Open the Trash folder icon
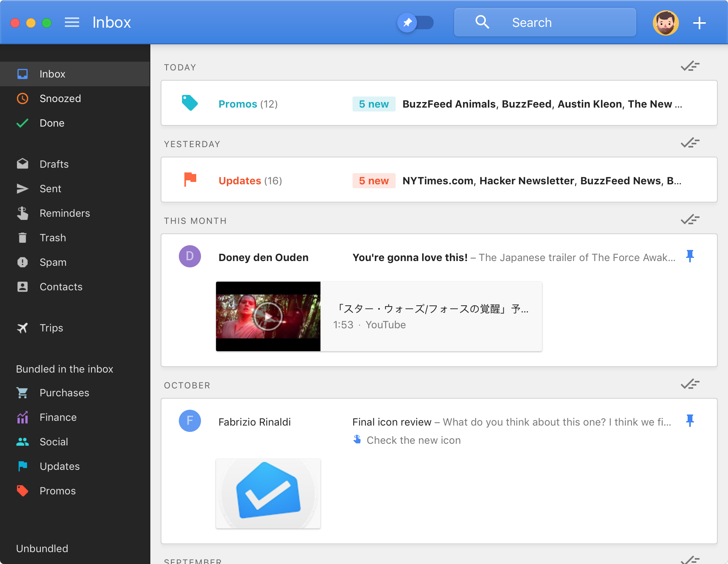 click(23, 238)
